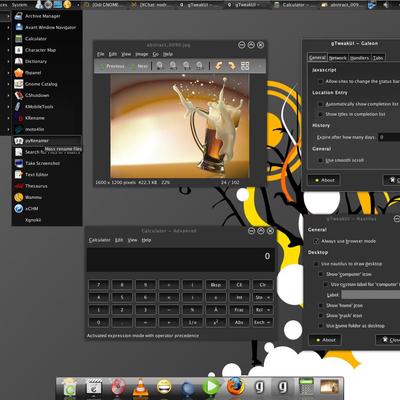Image resolution: width=400 pixels, height=400 pixels.
Task: Expand submenu arrow beside Dictionary row
Action: [x=8, y=61]
